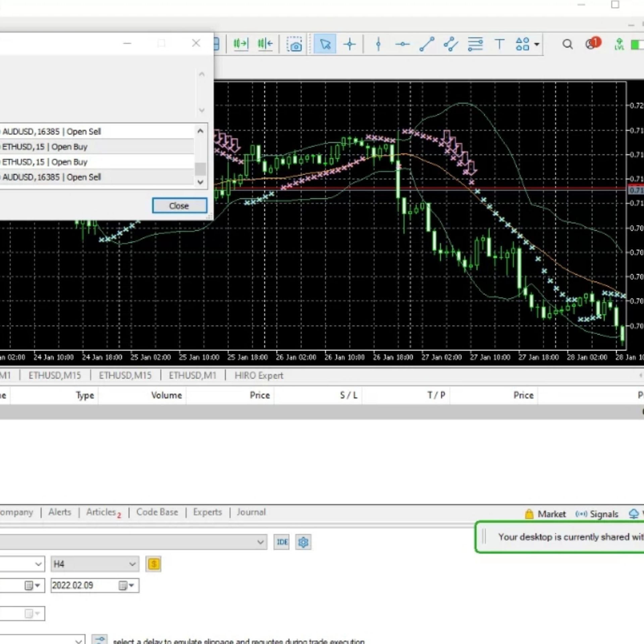Screen dimensions: 644x644
Task: Click the chart screenshot camera icon
Action: [294, 44]
